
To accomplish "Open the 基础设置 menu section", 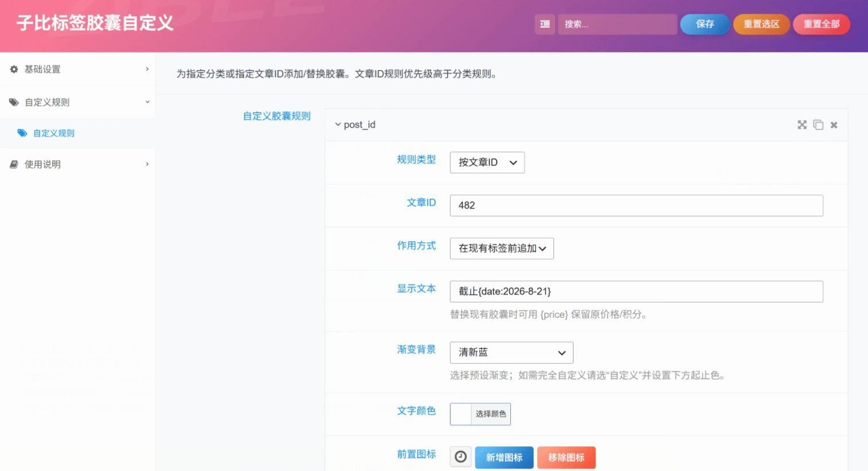I will click(x=77, y=69).
